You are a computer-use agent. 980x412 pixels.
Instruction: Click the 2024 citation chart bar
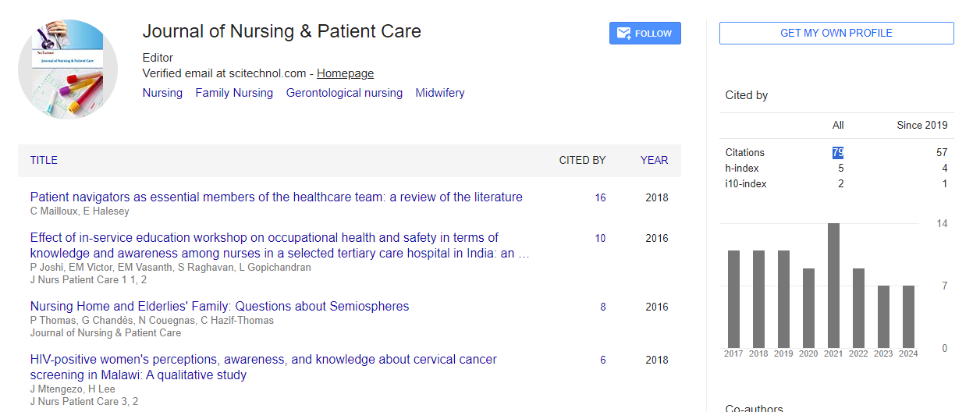coord(908,317)
